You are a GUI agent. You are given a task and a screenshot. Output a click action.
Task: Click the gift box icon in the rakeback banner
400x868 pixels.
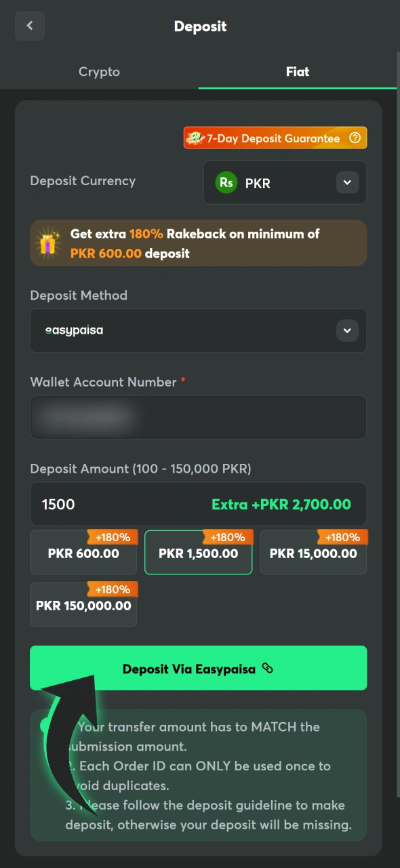[47, 243]
